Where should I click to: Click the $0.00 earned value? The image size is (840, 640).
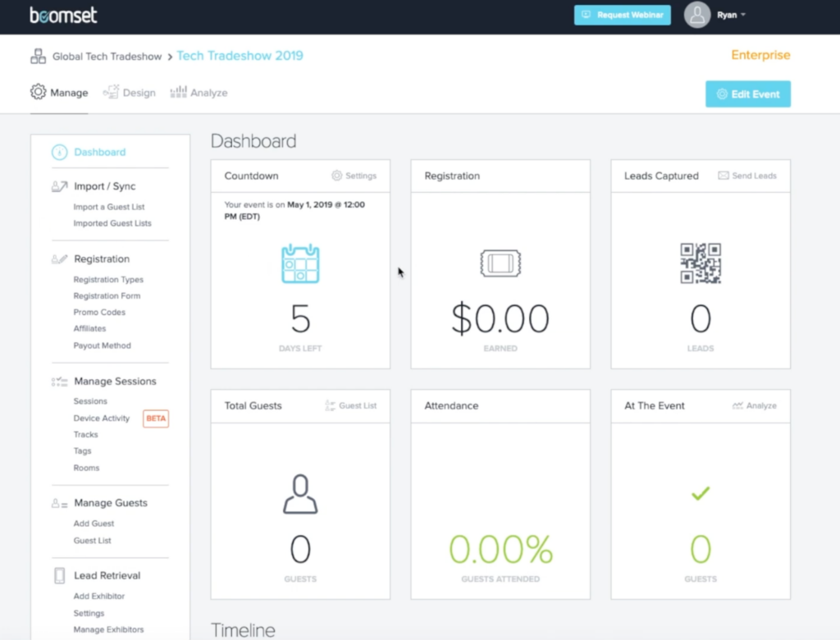500,319
